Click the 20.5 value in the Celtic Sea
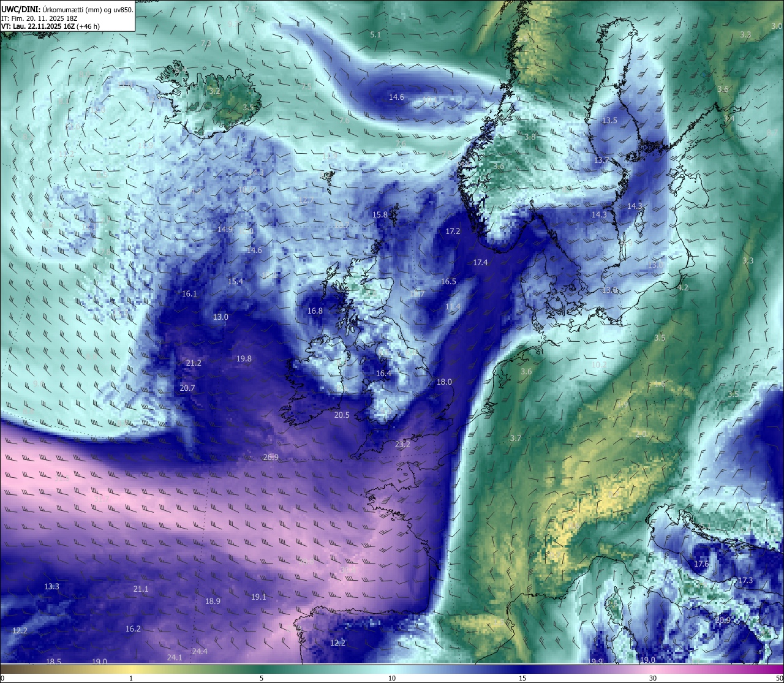The width and height of the screenshot is (784, 683). (x=342, y=415)
